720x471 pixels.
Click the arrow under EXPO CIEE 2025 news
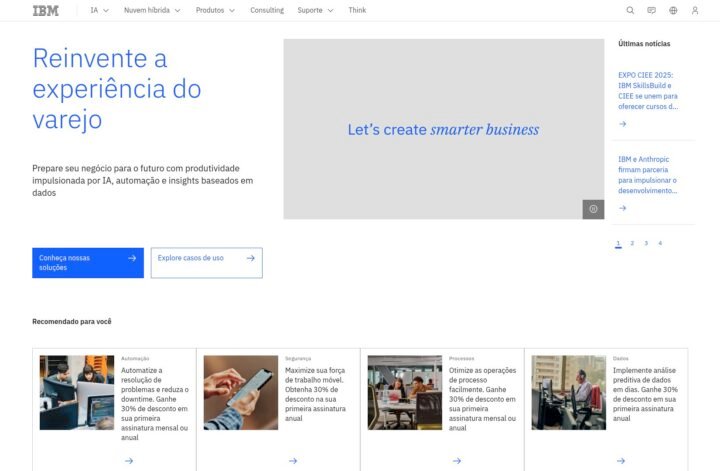tap(622, 124)
